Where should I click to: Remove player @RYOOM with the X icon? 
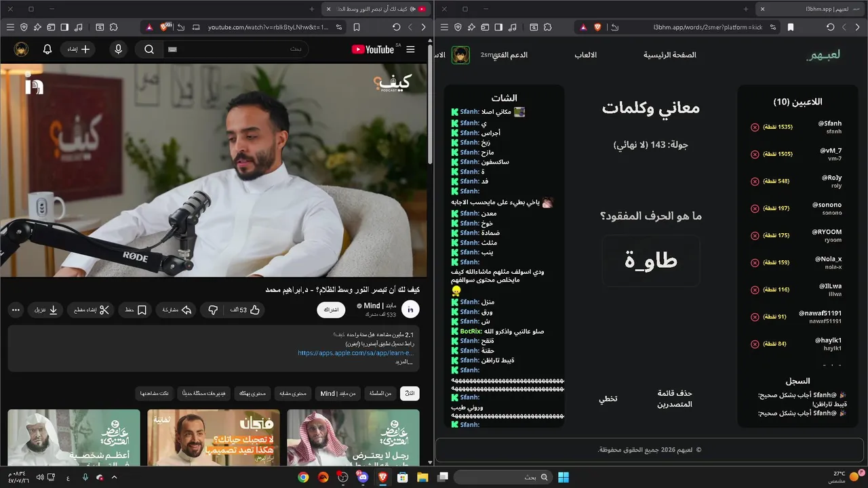tap(755, 236)
